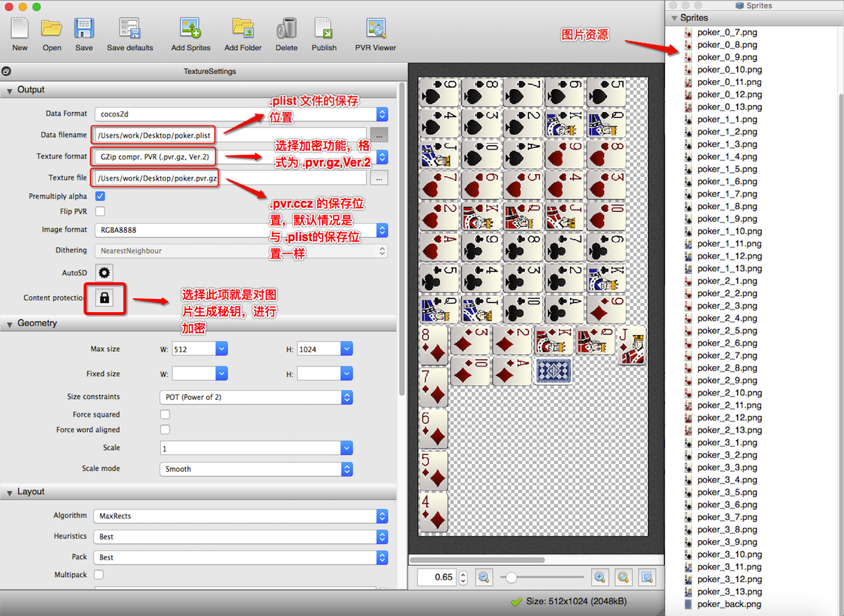Click the zoom value stepper arrows
The image size is (844, 616).
pos(463,577)
